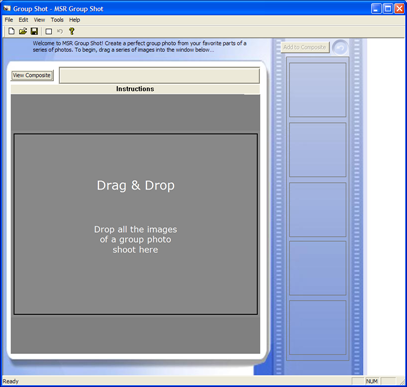Save using the floppy disk icon

tap(34, 31)
